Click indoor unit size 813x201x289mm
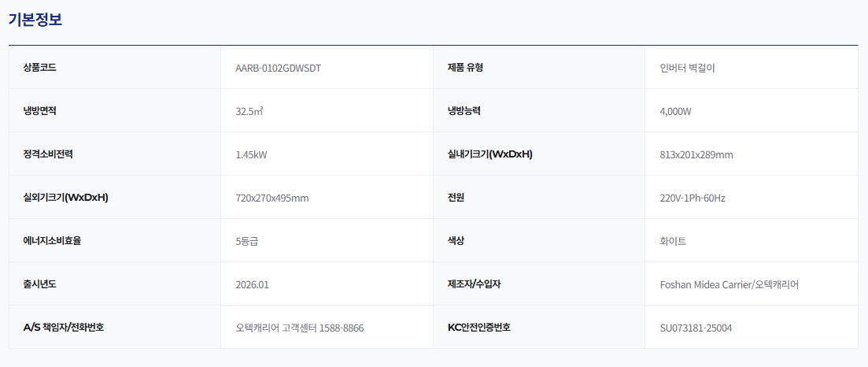Viewport: 868px width, 367px height. click(x=696, y=154)
